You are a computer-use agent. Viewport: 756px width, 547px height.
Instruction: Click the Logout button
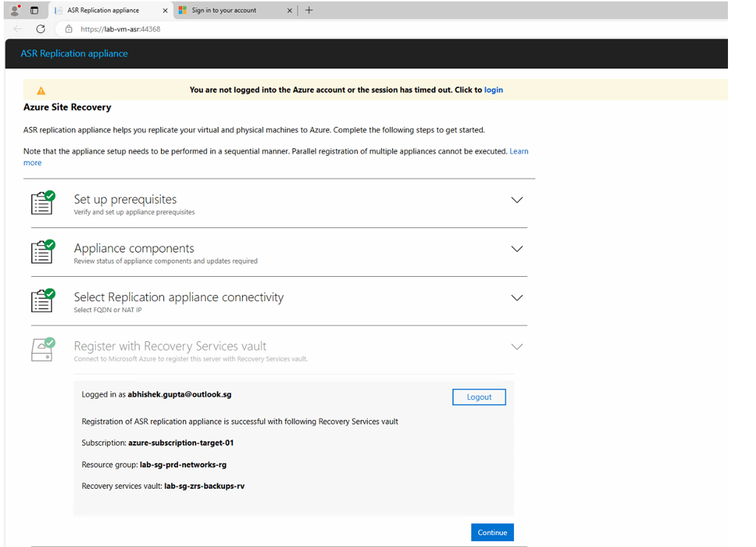478,397
